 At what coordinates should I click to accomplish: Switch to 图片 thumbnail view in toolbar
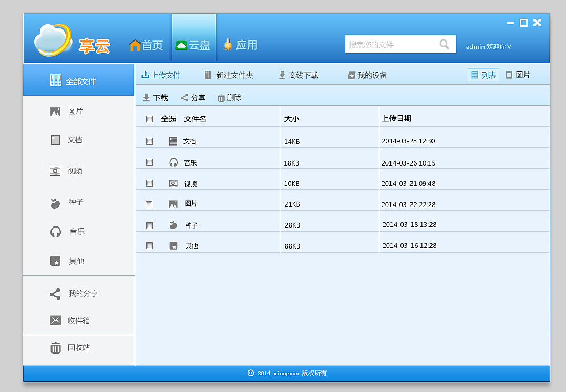click(x=518, y=75)
